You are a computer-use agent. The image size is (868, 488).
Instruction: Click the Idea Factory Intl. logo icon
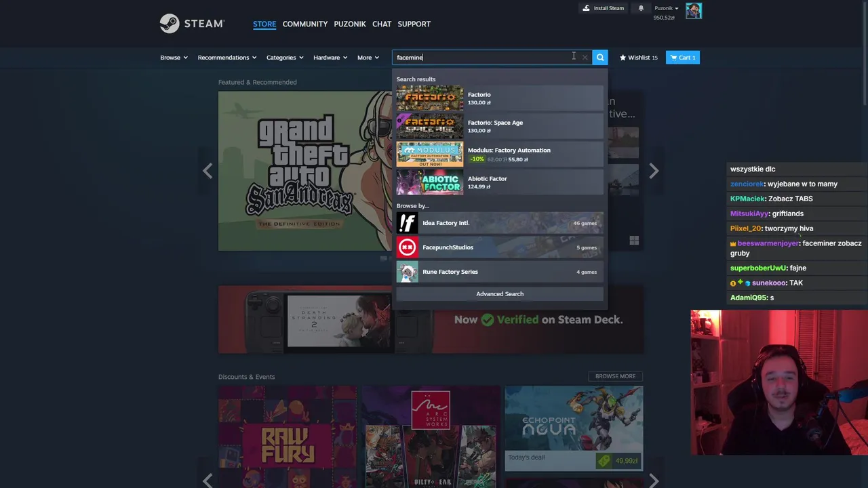408,223
